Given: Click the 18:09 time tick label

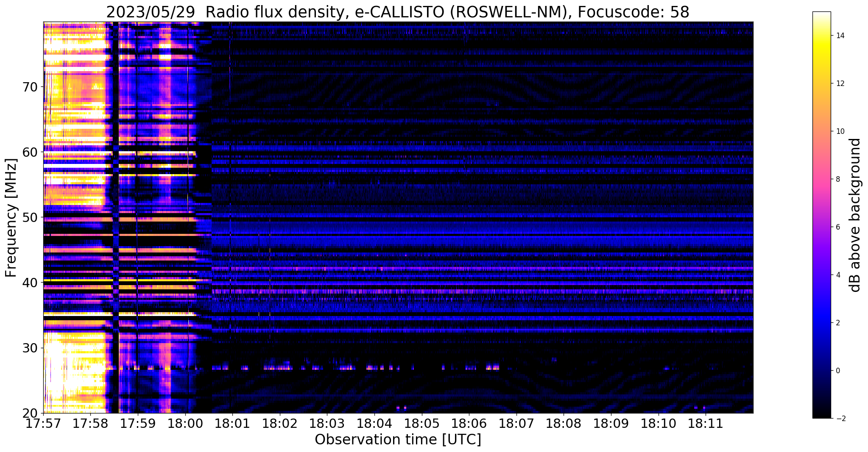Looking at the screenshot, I should (611, 423).
